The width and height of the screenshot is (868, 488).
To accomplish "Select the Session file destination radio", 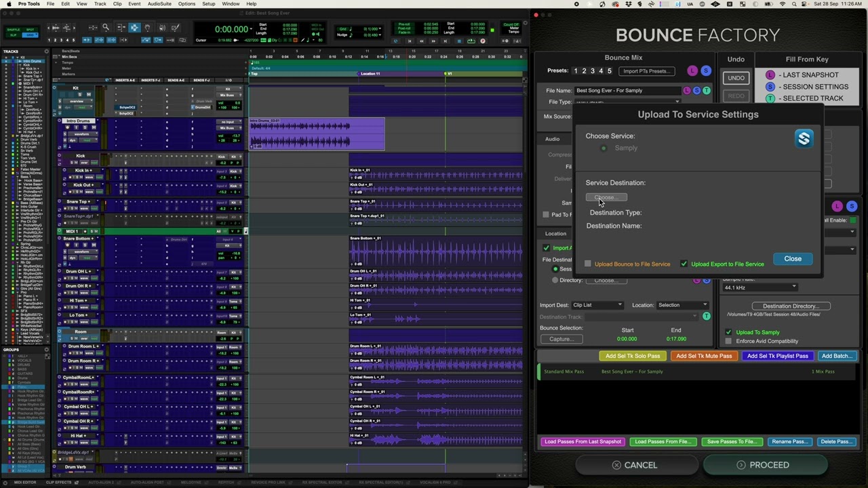I will (x=555, y=269).
